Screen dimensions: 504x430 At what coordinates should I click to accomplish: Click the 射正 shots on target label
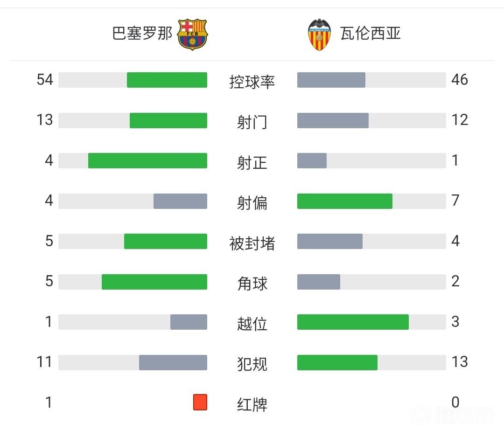pos(252,162)
